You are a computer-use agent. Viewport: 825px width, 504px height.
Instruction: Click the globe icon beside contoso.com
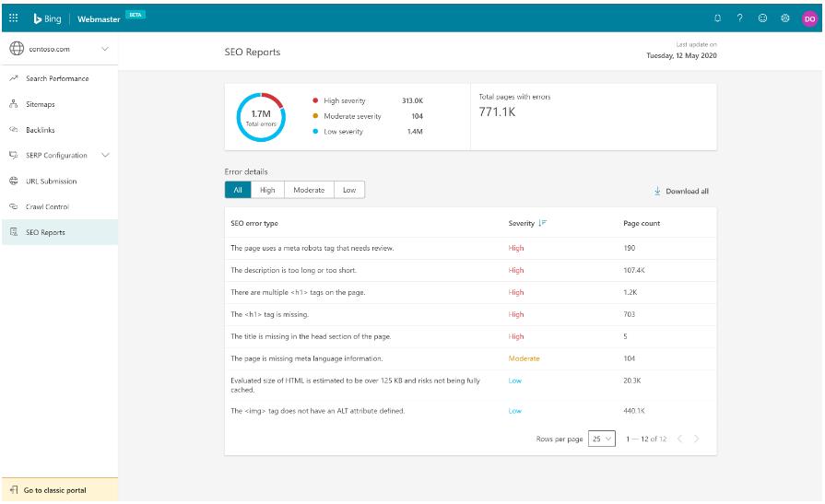point(17,49)
